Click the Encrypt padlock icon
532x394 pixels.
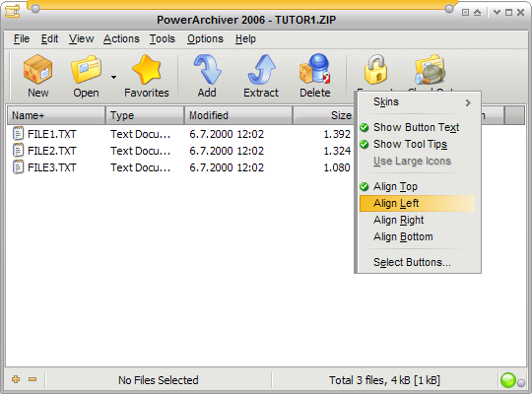[376, 69]
